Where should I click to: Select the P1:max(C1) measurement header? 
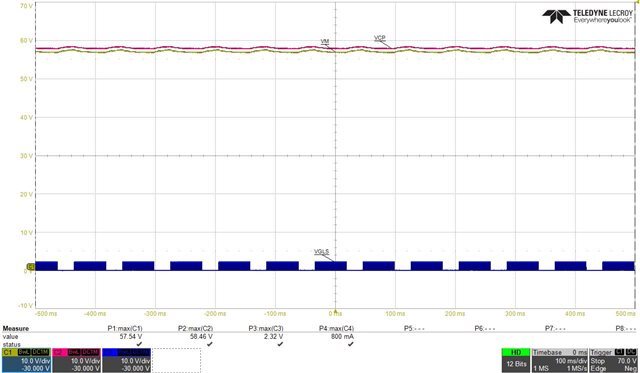tap(125, 329)
